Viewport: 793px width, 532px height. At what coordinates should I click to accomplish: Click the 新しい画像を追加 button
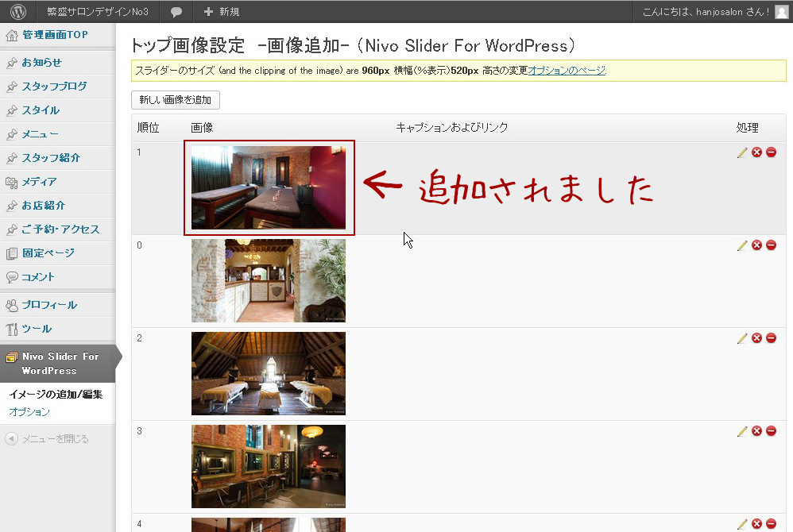point(175,100)
